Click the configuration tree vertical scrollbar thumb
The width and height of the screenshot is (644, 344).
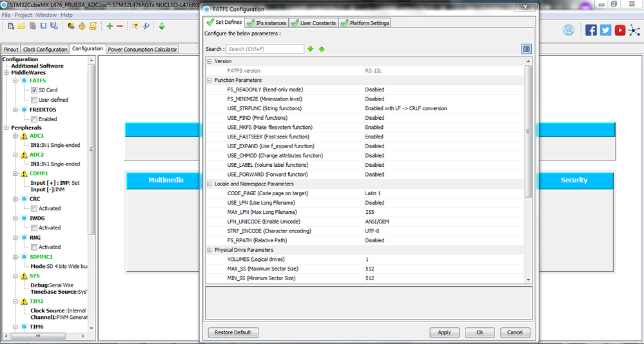click(x=91, y=149)
